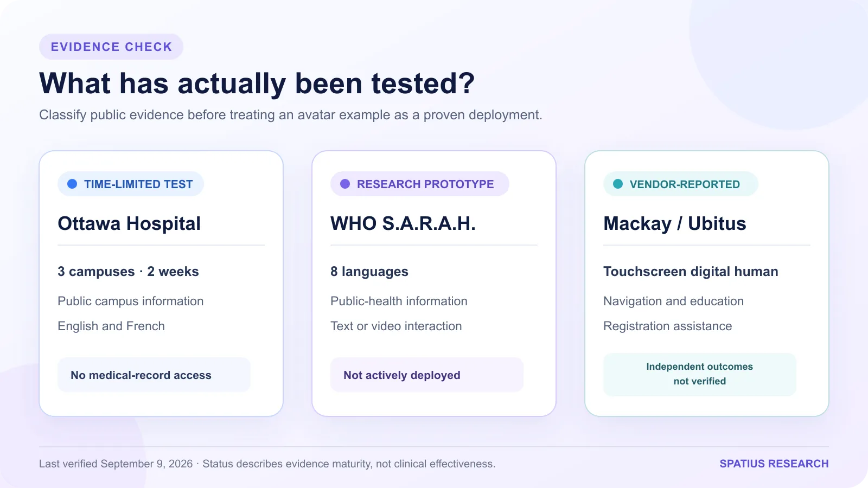The height and width of the screenshot is (488, 868).
Task: Select the Ottawa Hospital card heading
Action: (x=129, y=223)
